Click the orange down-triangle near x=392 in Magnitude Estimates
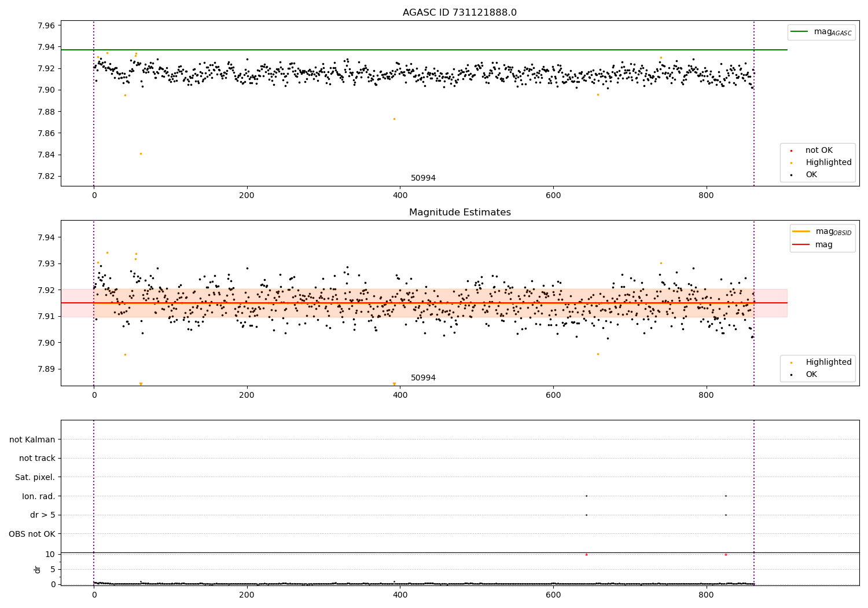This screenshot has width=868, height=608. click(x=394, y=384)
